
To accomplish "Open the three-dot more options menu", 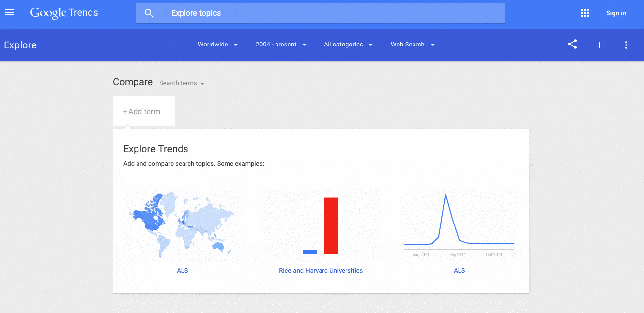I will [x=626, y=45].
